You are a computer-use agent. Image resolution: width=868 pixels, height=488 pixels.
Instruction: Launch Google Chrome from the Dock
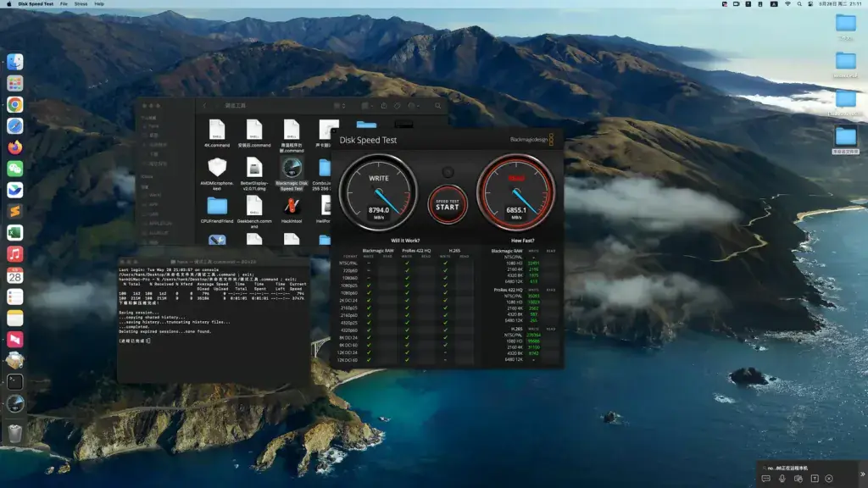15,104
